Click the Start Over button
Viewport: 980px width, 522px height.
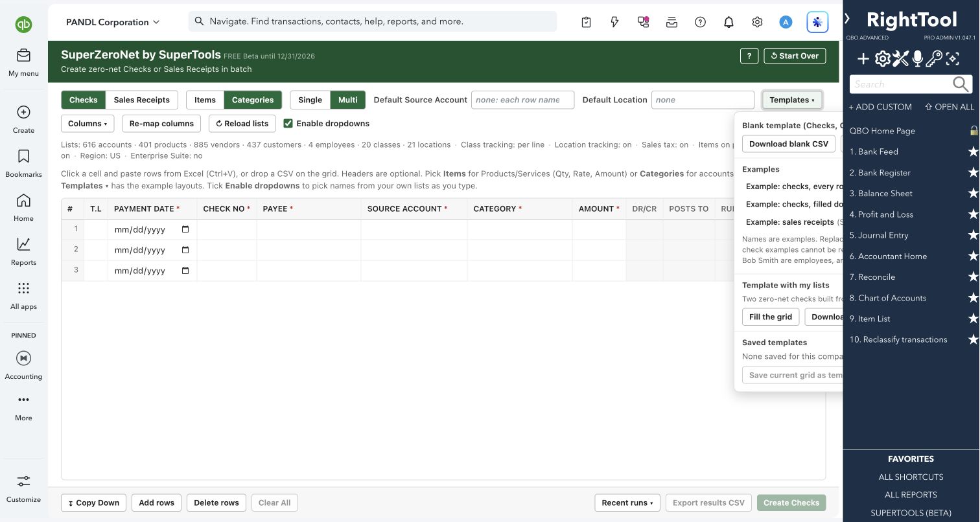(x=795, y=56)
